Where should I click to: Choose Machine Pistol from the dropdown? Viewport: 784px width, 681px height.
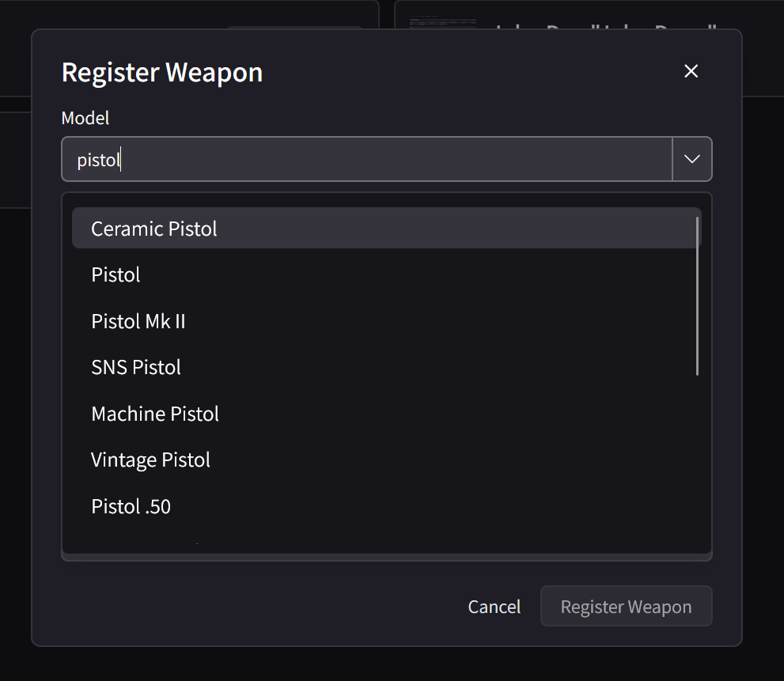coord(155,414)
